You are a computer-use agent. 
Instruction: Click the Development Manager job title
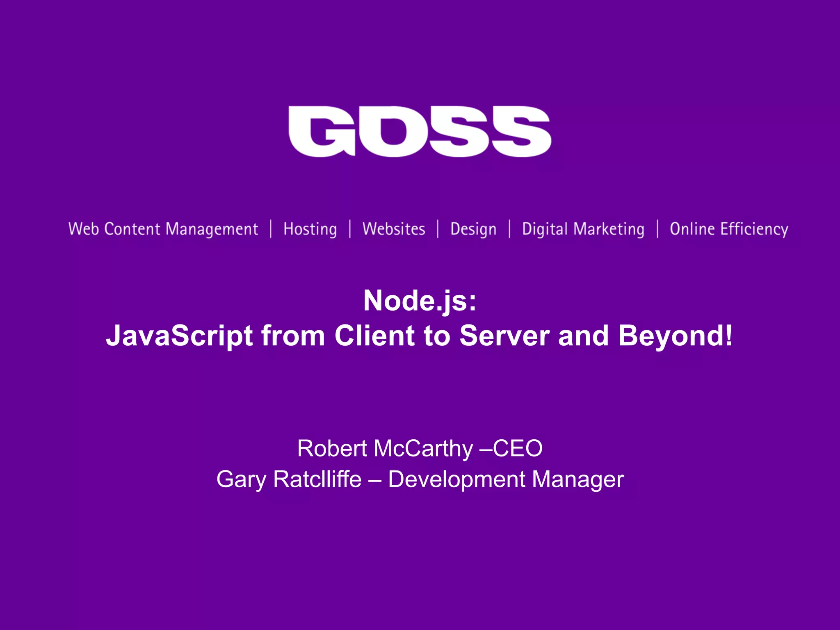(506, 479)
